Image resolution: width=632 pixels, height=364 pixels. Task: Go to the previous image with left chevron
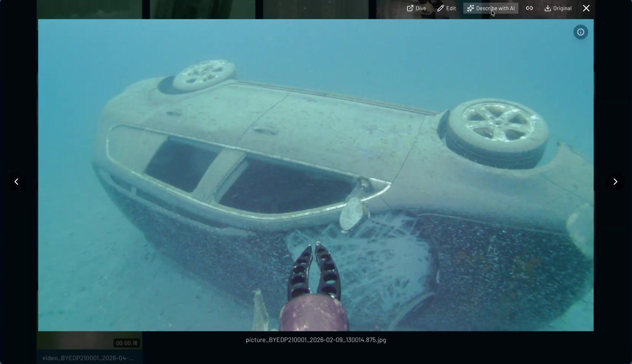16,182
